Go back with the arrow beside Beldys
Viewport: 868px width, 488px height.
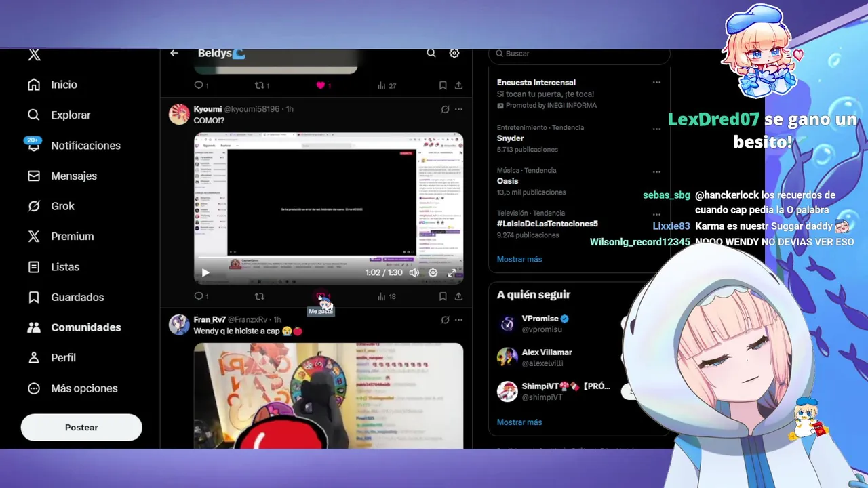click(174, 53)
